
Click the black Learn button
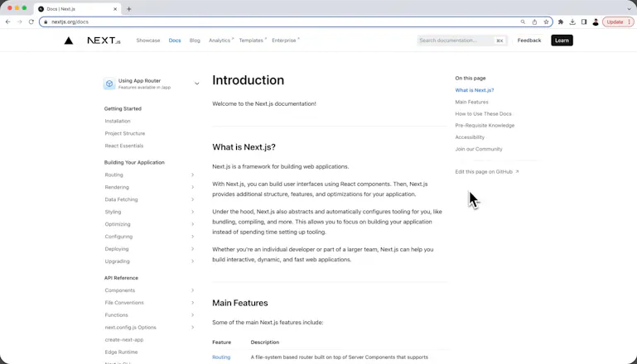point(562,41)
